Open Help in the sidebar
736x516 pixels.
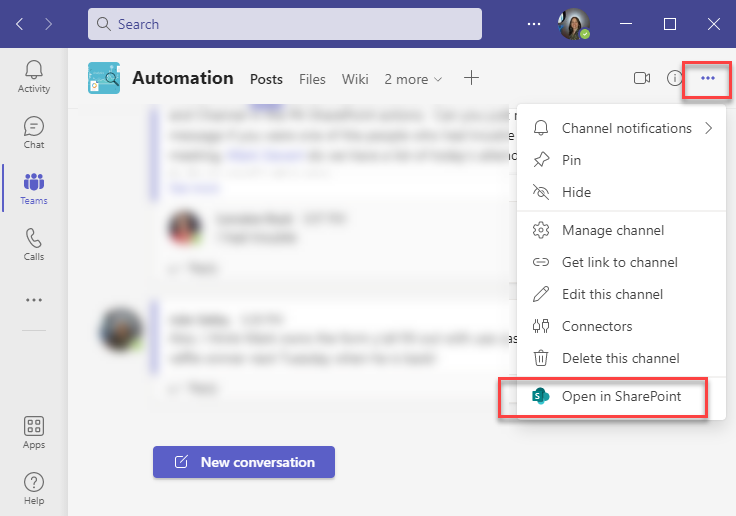pyautogui.click(x=34, y=488)
